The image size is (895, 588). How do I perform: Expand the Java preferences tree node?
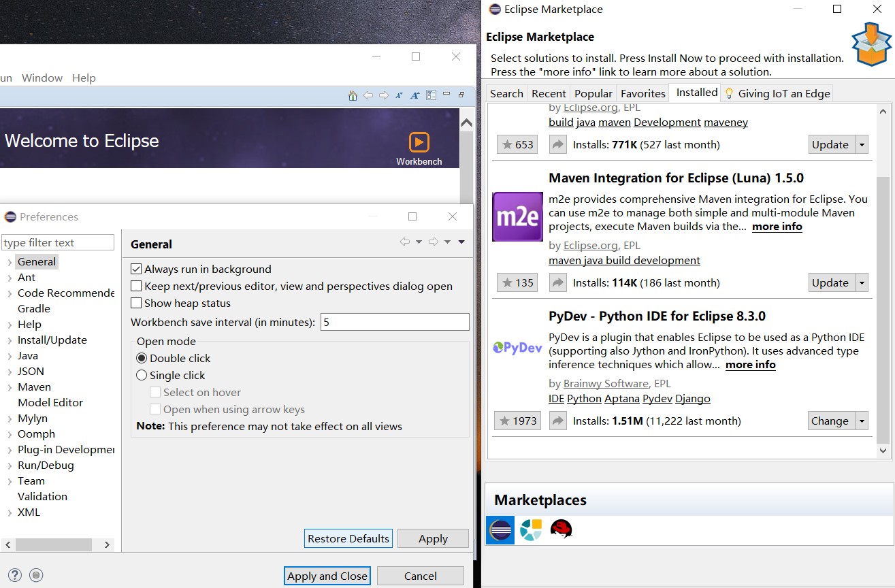point(10,356)
